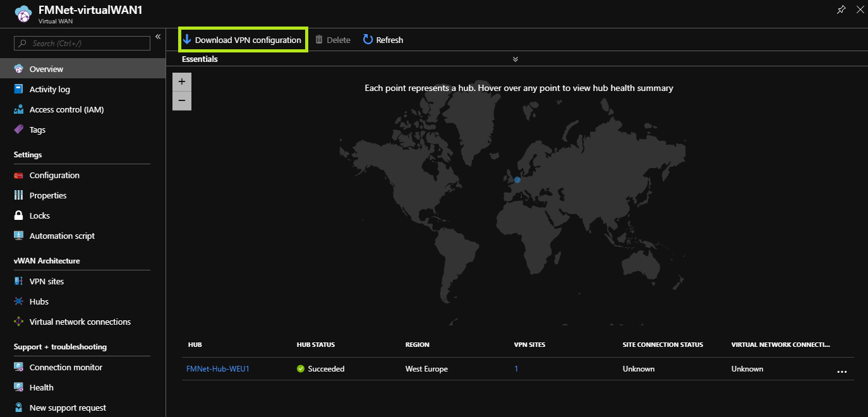Click the Health monitor icon
Viewport: 868px width, 417px height.
[18, 387]
